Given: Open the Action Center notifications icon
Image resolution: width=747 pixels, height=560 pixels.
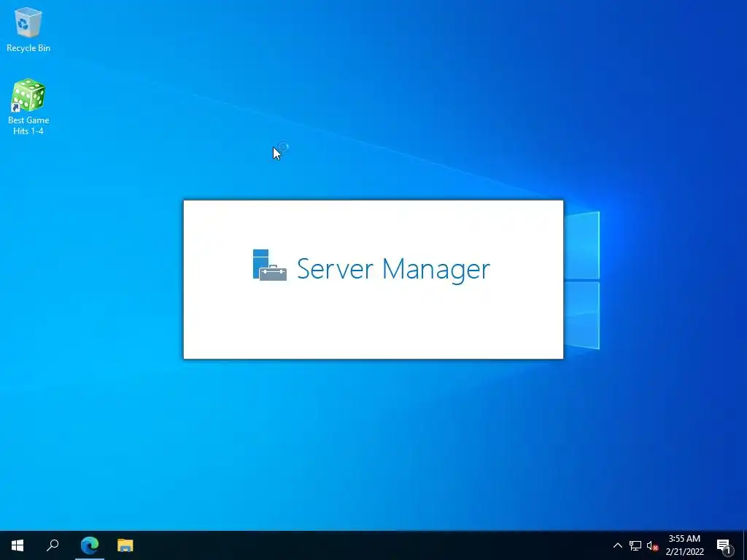Looking at the screenshot, I should click(724, 545).
